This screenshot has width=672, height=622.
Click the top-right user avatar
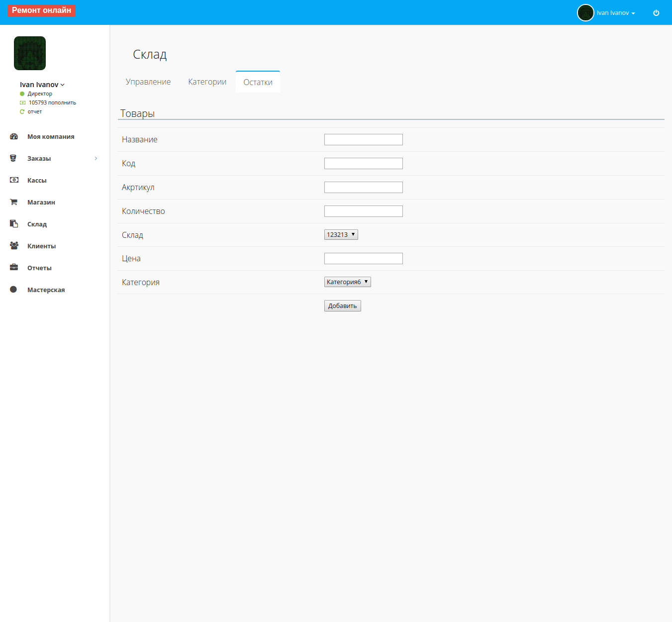585,13
